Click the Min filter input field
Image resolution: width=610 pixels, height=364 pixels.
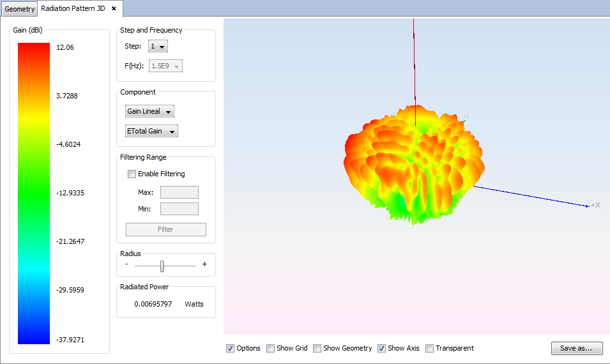[x=179, y=209]
